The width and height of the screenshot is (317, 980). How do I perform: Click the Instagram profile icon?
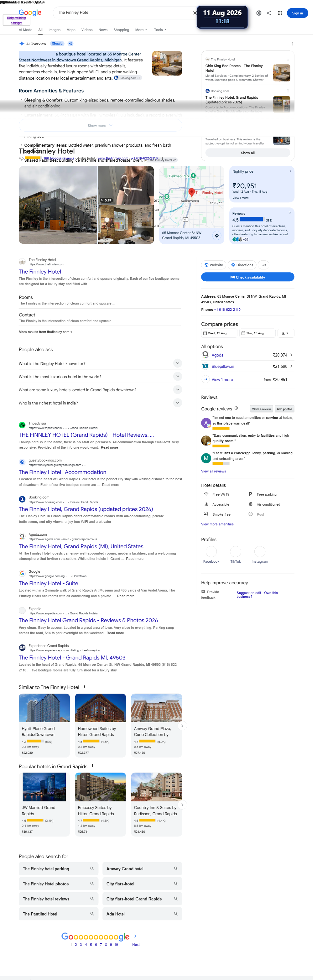coord(260,551)
